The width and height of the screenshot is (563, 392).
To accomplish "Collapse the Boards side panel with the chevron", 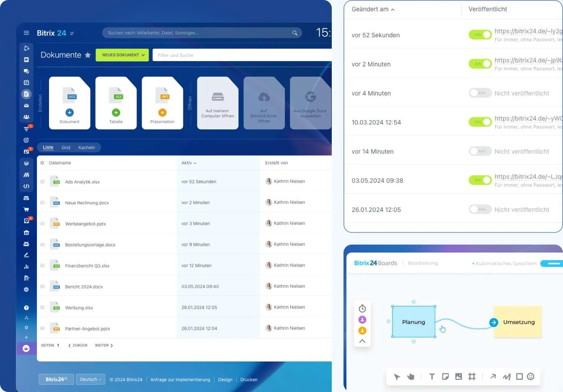I will tap(362, 341).
